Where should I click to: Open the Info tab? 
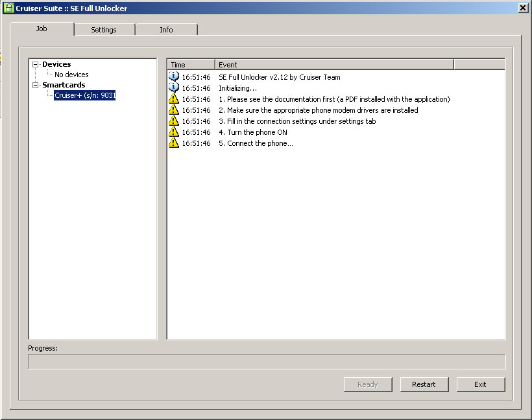coord(166,30)
